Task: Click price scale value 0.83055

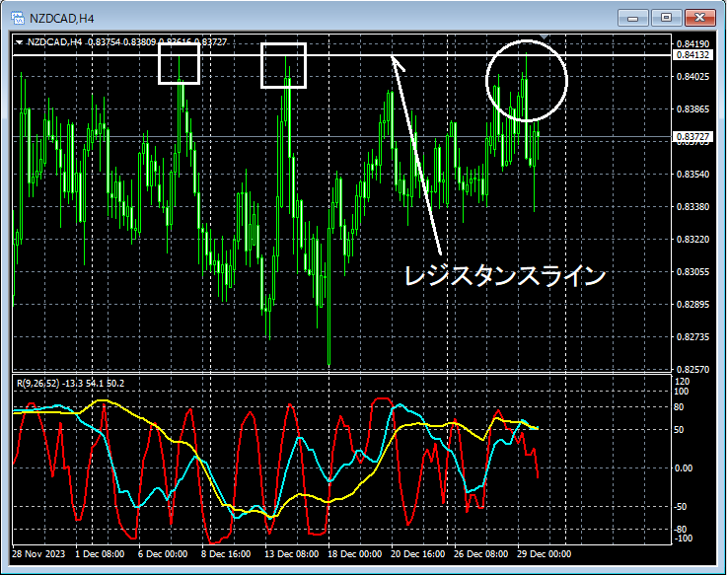Action: click(693, 272)
